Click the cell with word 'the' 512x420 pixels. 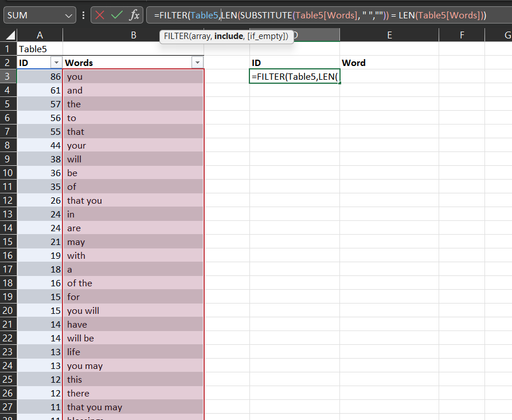(x=133, y=104)
